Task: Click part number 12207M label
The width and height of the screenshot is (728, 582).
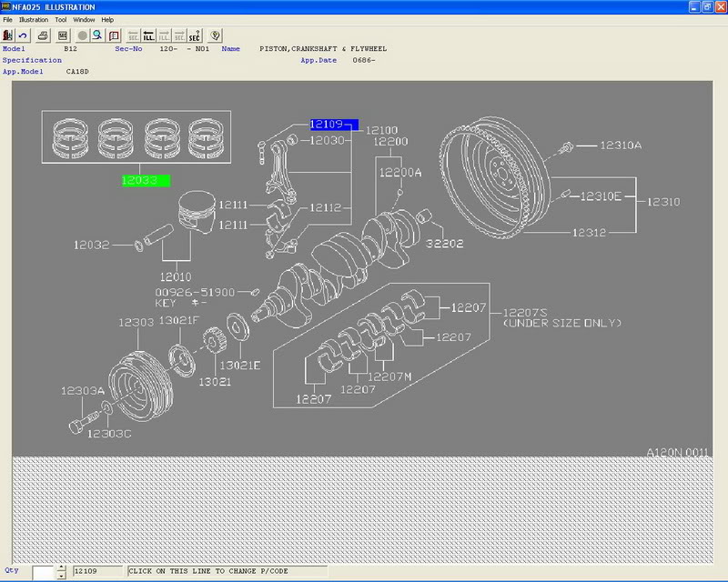Action: 389,376
